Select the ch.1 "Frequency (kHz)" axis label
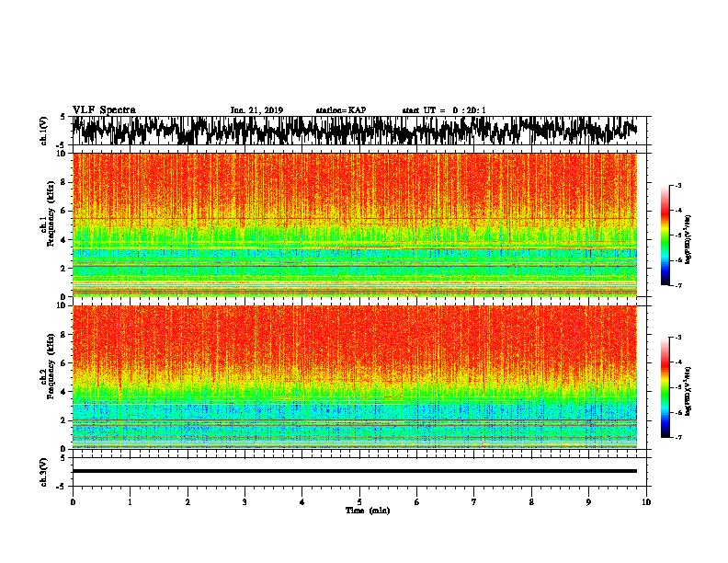 click(x=51, y=214)
